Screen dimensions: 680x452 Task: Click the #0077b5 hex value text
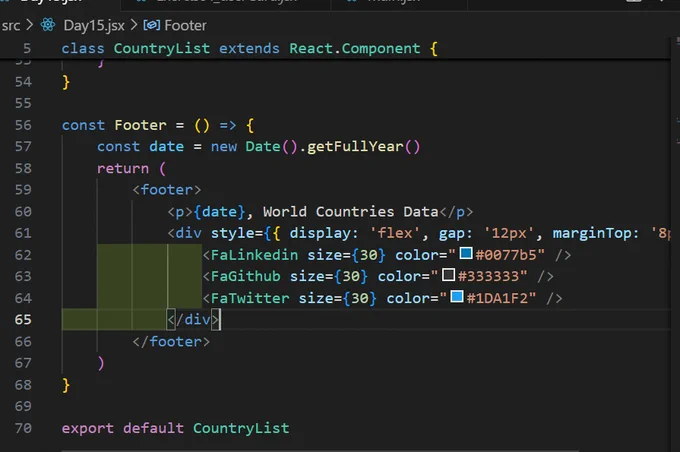click(x=506, y=255)
